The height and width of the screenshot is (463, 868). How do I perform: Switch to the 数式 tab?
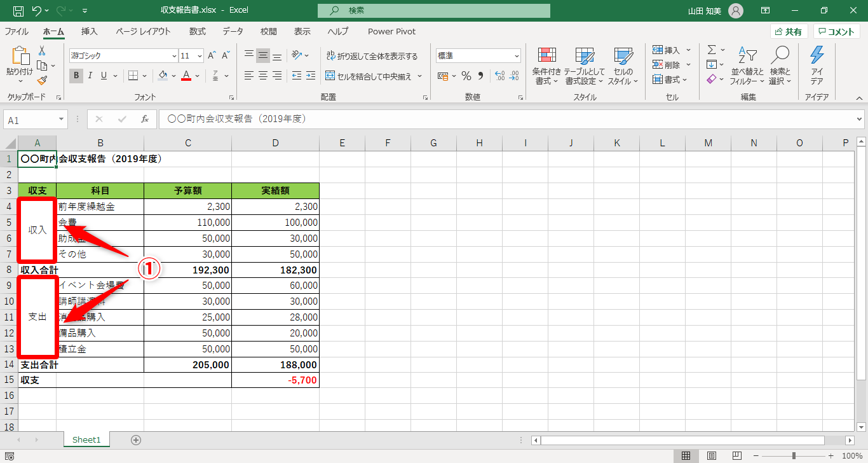pos(197,31)
